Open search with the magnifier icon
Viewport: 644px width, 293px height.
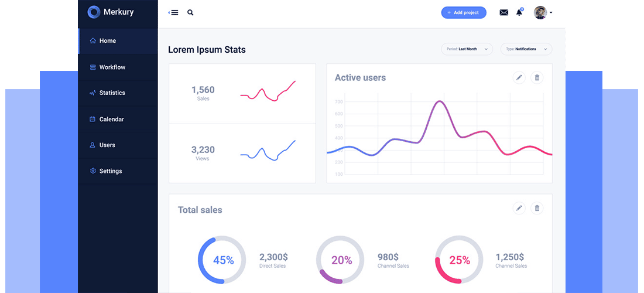(190, 12)
